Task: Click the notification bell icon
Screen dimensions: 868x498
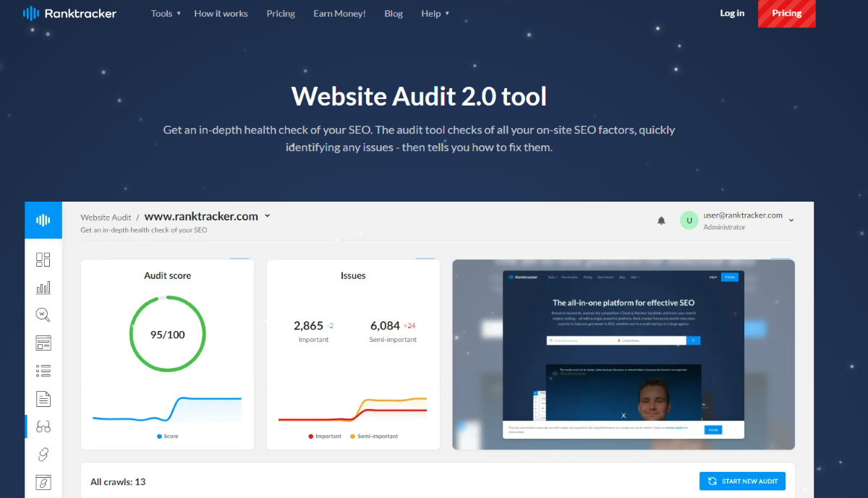Action: pyautogui.click(x=661, y=220)
